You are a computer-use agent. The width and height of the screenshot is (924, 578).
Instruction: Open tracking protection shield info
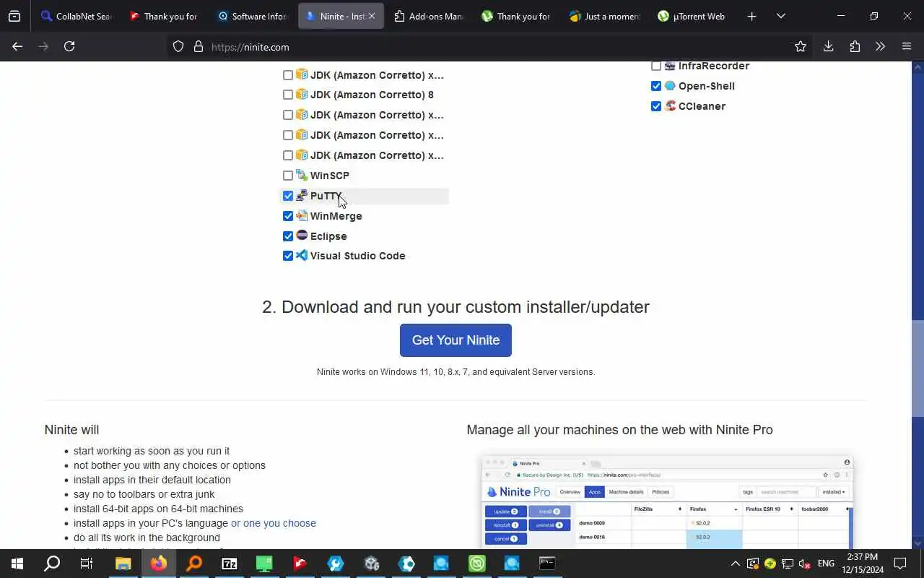point(178,47)
